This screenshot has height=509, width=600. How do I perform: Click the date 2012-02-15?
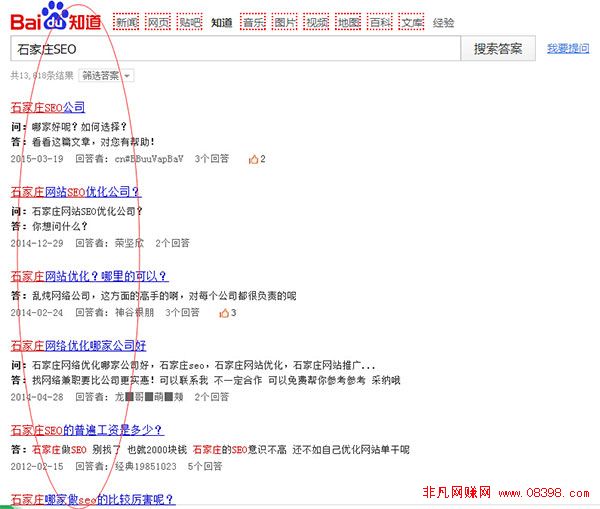click(37, 467)
